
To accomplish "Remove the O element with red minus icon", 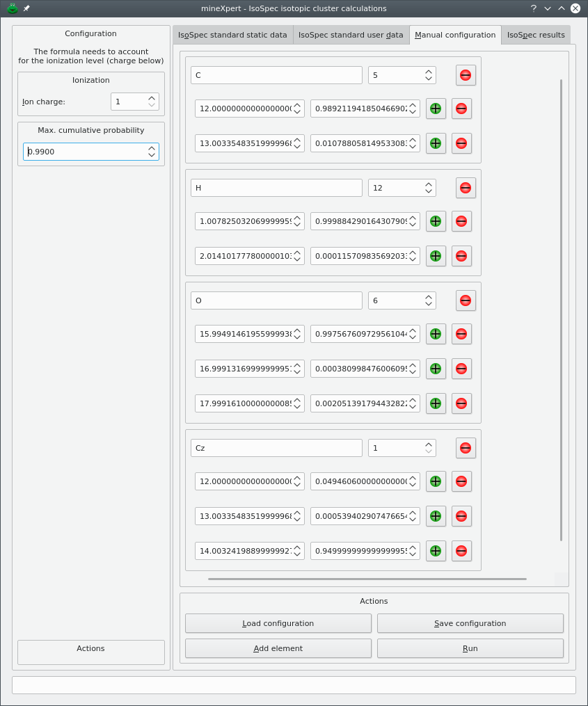I will pyautogui.click(x=466, y=300).
